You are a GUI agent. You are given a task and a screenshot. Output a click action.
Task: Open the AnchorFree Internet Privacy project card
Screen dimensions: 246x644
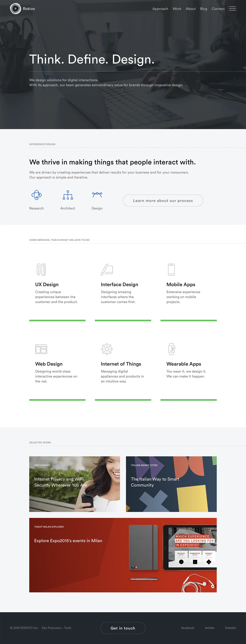[74, 484]
